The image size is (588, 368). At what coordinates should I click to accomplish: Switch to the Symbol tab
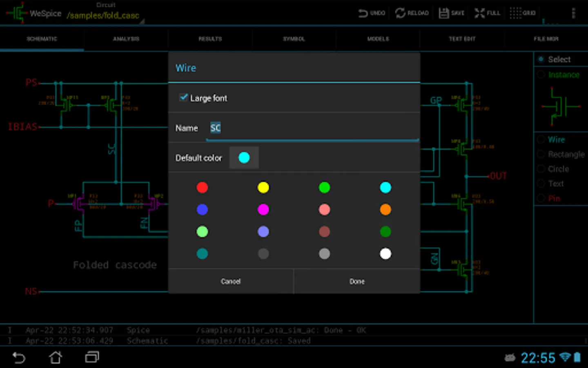[x=294, y=39]
